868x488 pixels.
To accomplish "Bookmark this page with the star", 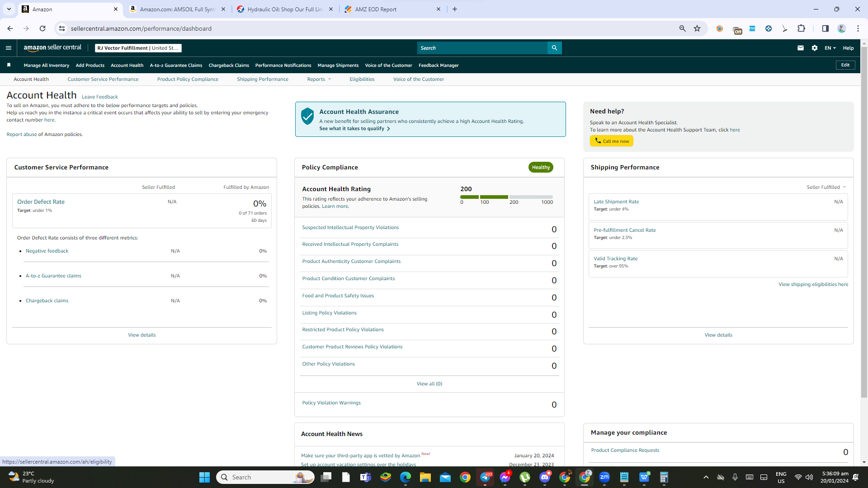I will pyautogui.click(x=697, y=28).
